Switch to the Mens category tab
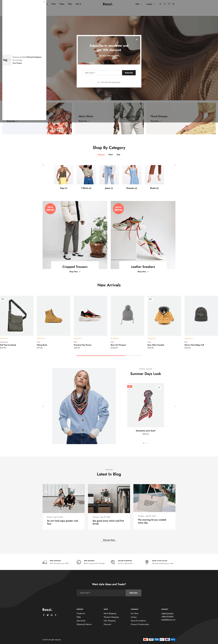 (111, 155)
